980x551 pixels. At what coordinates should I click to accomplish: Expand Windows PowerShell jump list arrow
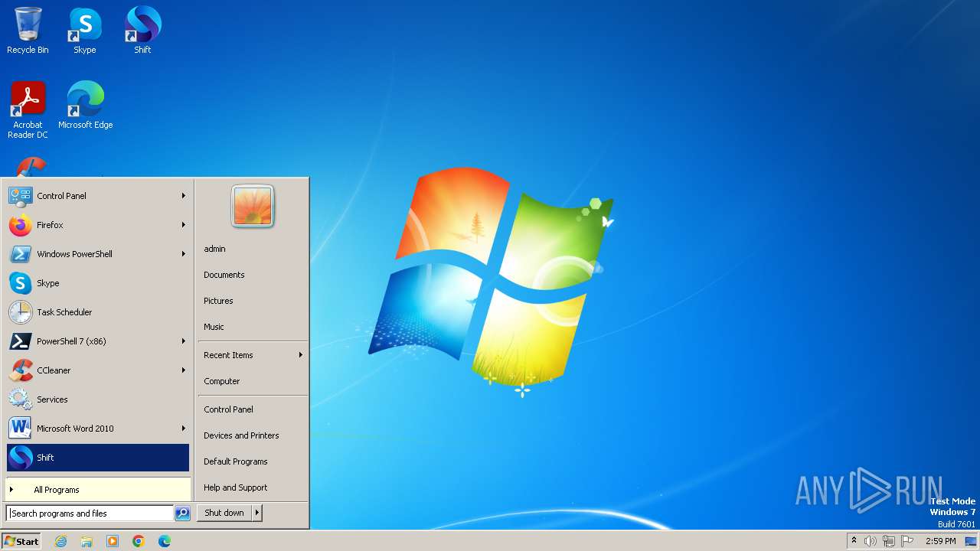[x=184, y=254]
